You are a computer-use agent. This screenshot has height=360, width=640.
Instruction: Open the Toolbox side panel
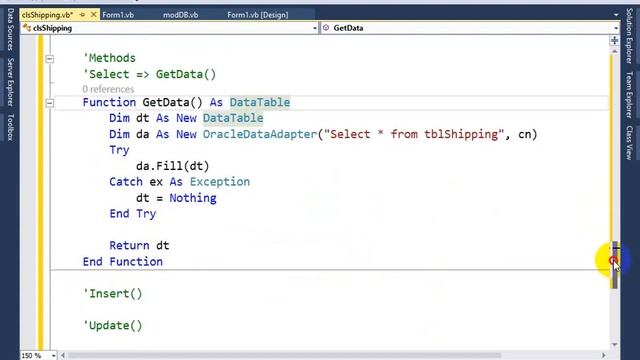(11, 127)
